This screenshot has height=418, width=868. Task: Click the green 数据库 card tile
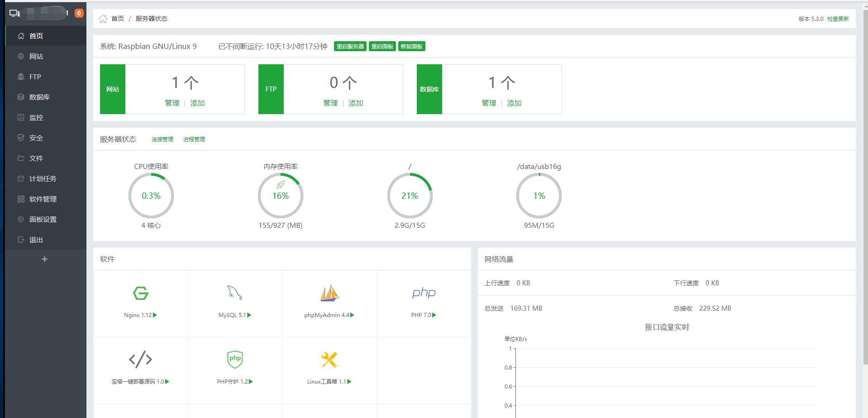click(x=429, y=89)
